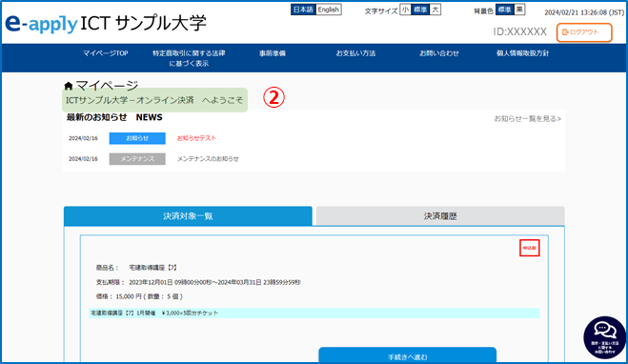Set font size to 標準
The width and height of the screenshot is (628, 364).
pos(420,10)
